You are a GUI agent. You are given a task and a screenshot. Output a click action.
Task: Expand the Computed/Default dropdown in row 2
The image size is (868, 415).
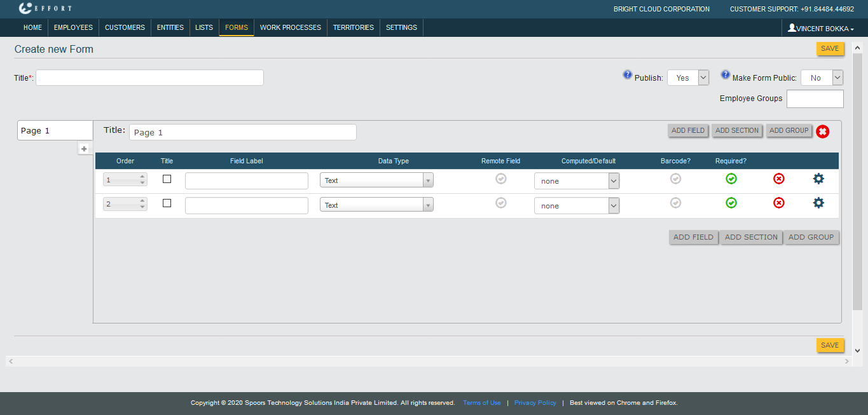(x=576, y=206)
